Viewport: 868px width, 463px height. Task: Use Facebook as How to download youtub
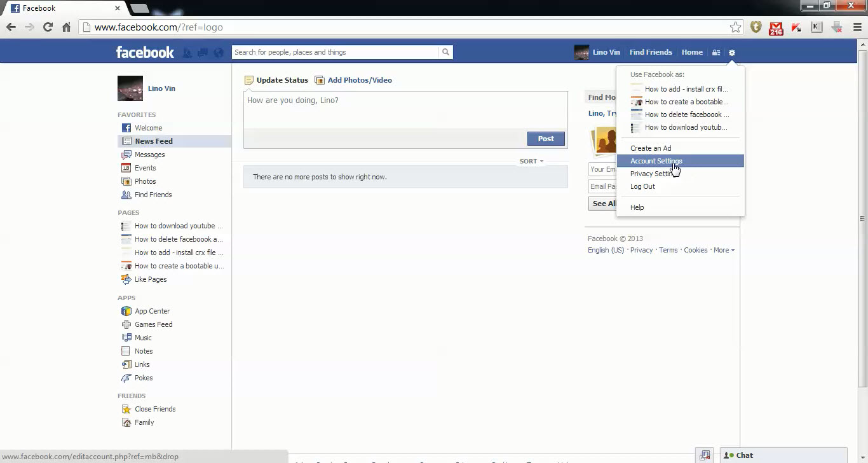pyautogui.click(x=680, y=127)
